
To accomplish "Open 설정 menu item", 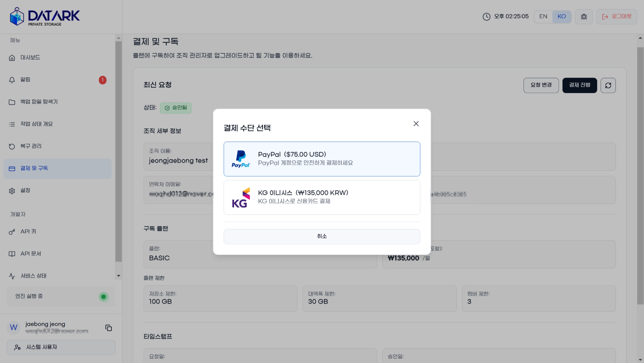I will click(x=57, y=191).
